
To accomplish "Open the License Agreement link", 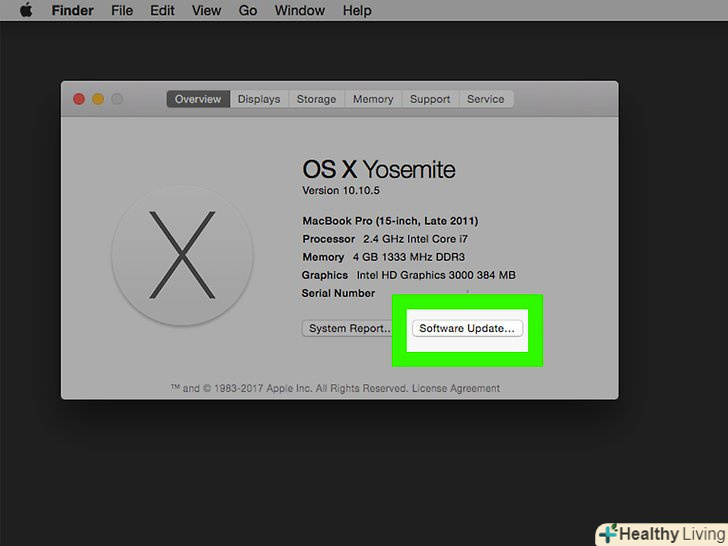I will coord(456,388).
